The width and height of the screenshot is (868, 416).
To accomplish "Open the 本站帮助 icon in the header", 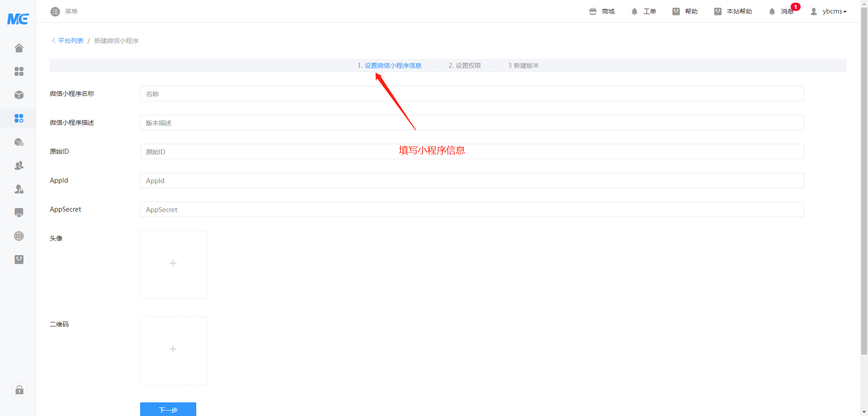I will click(x=717, y=11).
